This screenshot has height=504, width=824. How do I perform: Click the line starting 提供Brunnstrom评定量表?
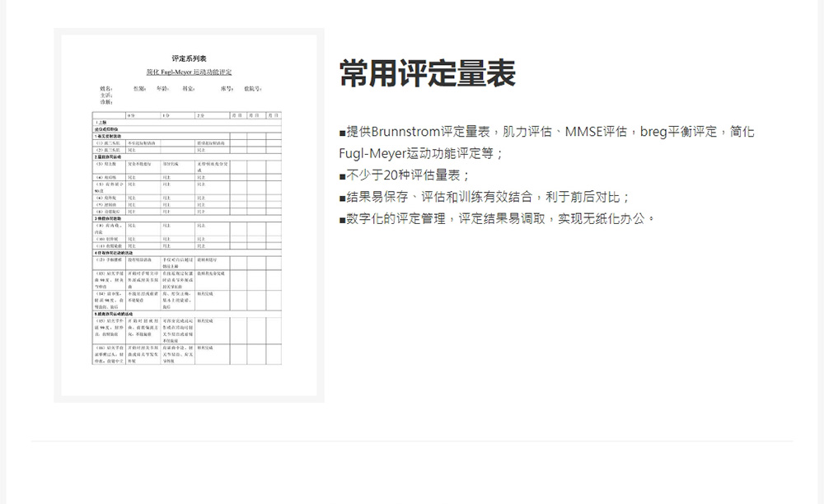[546, 132]
